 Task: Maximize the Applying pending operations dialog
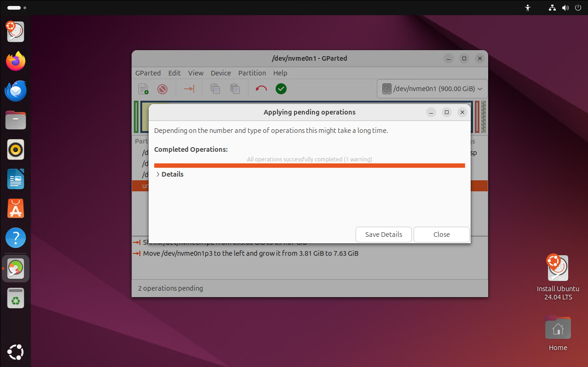pos(447,112)
